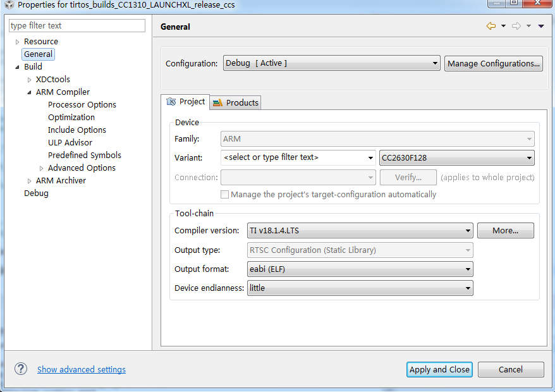
Task: Select XDCtools in the tree
Action: [53, 79]
